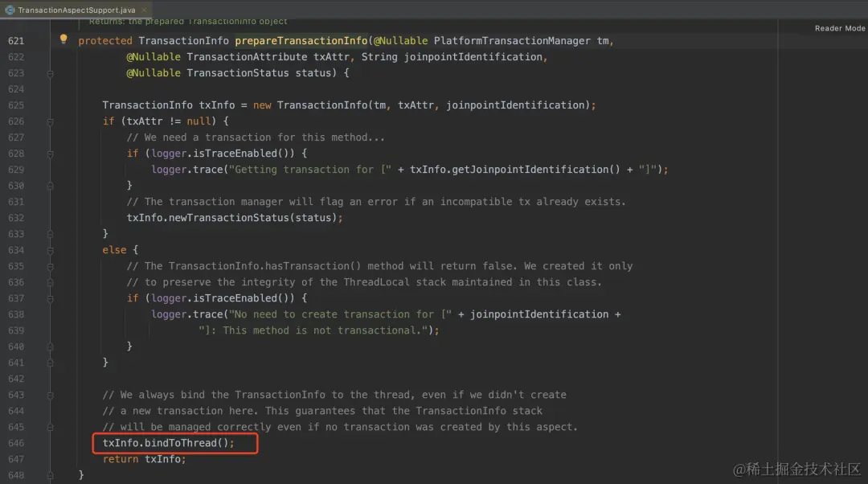
Task: Click the PlatformTransactionManager parameter type
Action: point(512,41)
